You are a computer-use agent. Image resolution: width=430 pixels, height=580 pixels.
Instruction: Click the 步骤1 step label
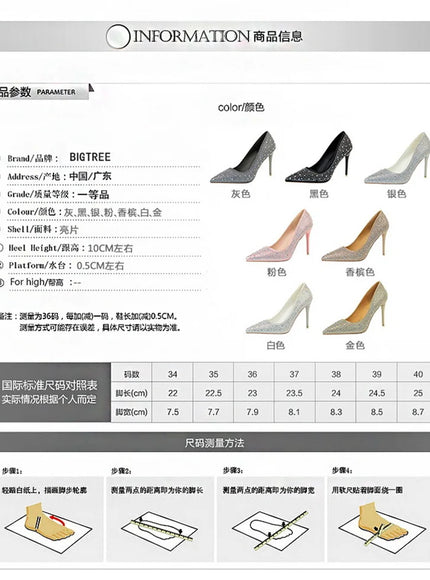point(12,471)
